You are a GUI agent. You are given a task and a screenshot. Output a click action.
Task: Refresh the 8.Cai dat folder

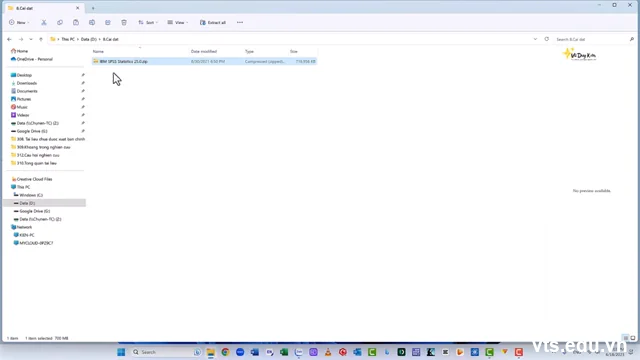547,39
